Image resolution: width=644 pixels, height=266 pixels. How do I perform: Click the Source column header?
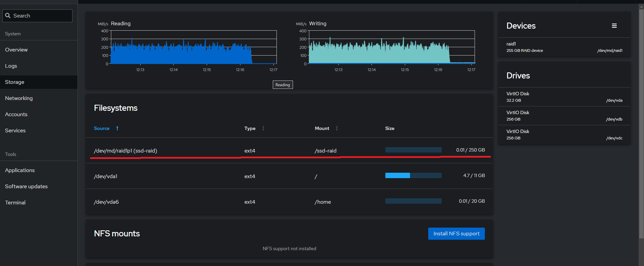click(x=101, y=128)
